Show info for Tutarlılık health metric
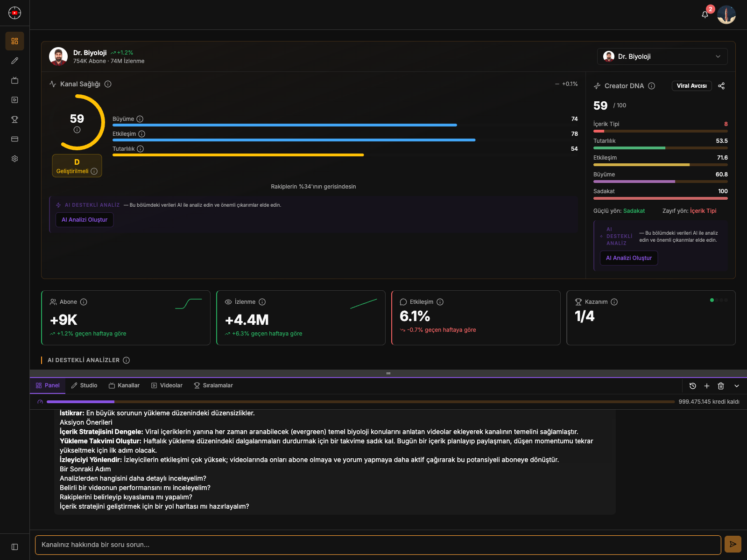Viewport: 747px width, 560px height. (141, 149)
